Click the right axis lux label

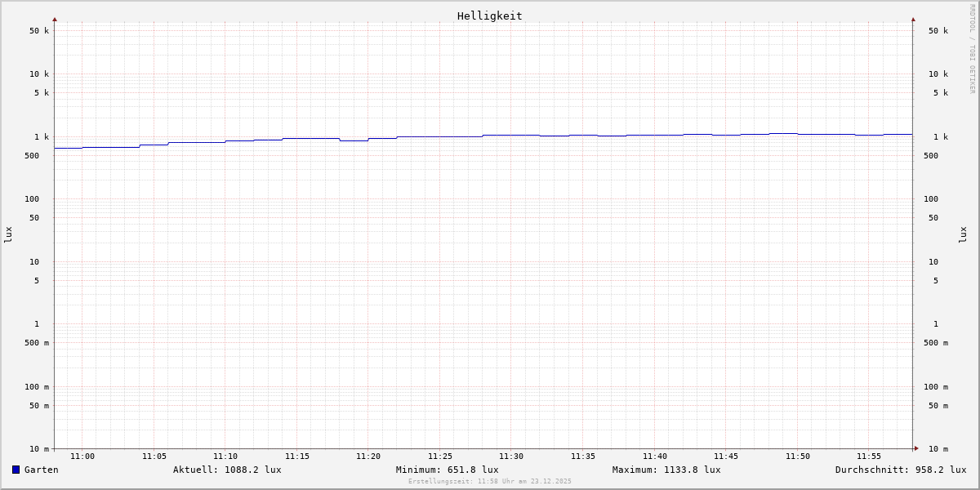[x=963, y=234]
